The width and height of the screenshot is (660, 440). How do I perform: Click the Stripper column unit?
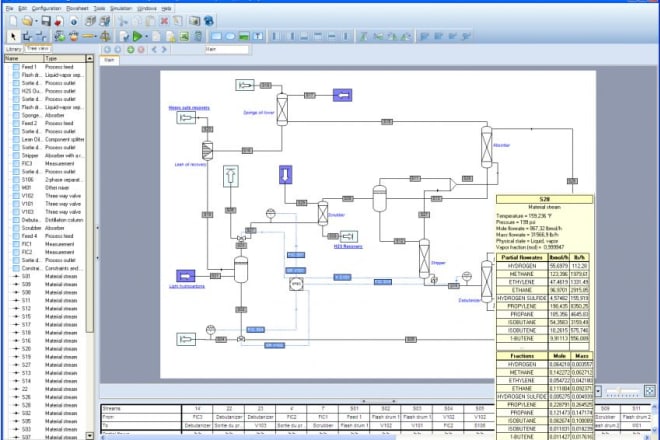tap(424, 259)
